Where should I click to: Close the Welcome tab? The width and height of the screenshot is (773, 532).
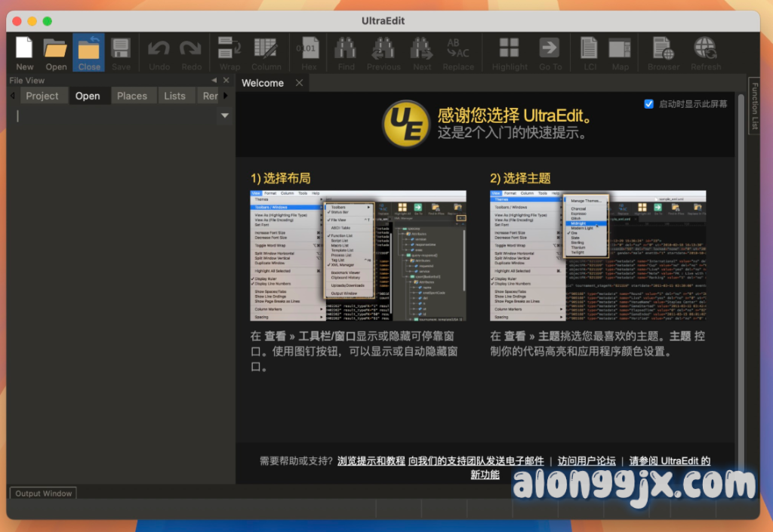click(300, 83)
